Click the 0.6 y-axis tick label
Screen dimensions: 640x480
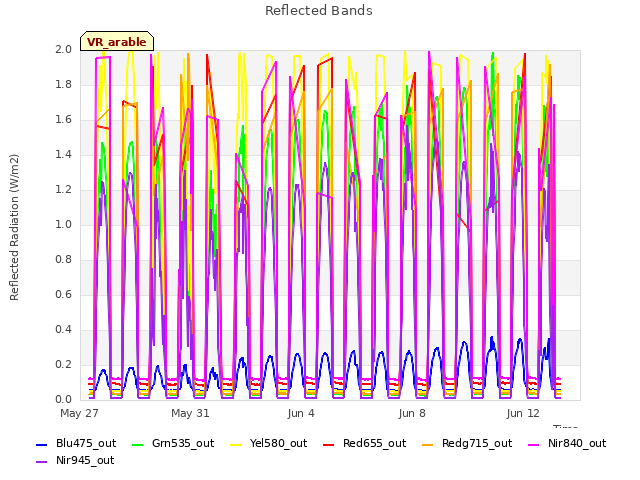point(64,294)
